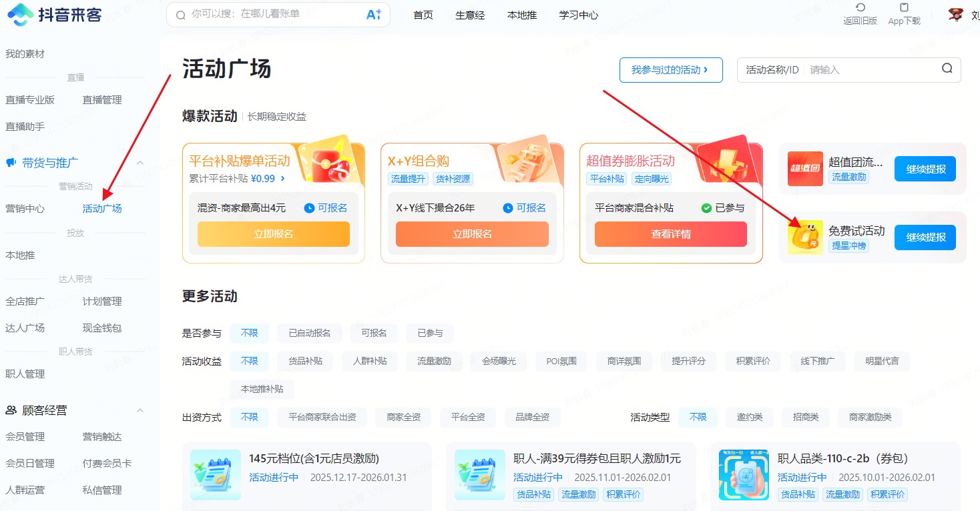Collapse the 带货与推广 sidebar section
Viewport: 980px width, 511px height.
(x=140, y=163)
